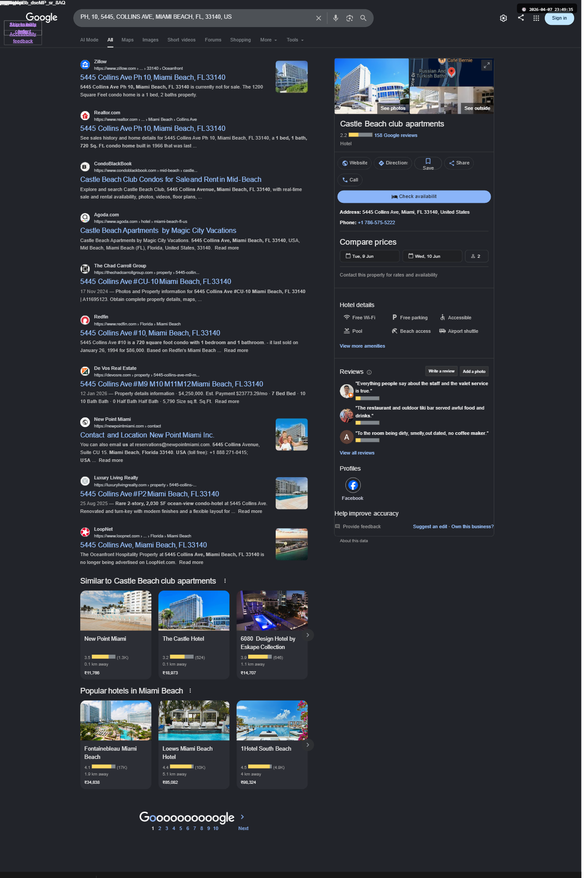
Task: Click the Google logo
Action: pyautogui.click(x=41, y=17)
